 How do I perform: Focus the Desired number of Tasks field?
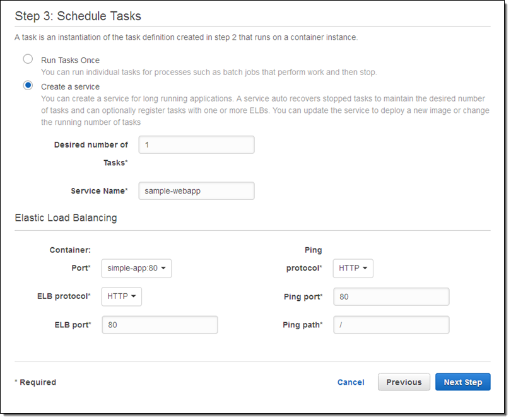tap(196, 145)
